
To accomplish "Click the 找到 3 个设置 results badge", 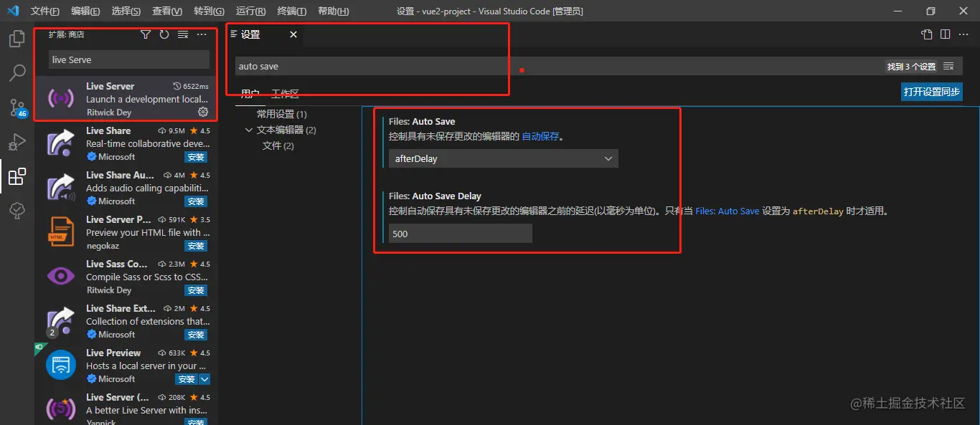I will coord(911,67).
